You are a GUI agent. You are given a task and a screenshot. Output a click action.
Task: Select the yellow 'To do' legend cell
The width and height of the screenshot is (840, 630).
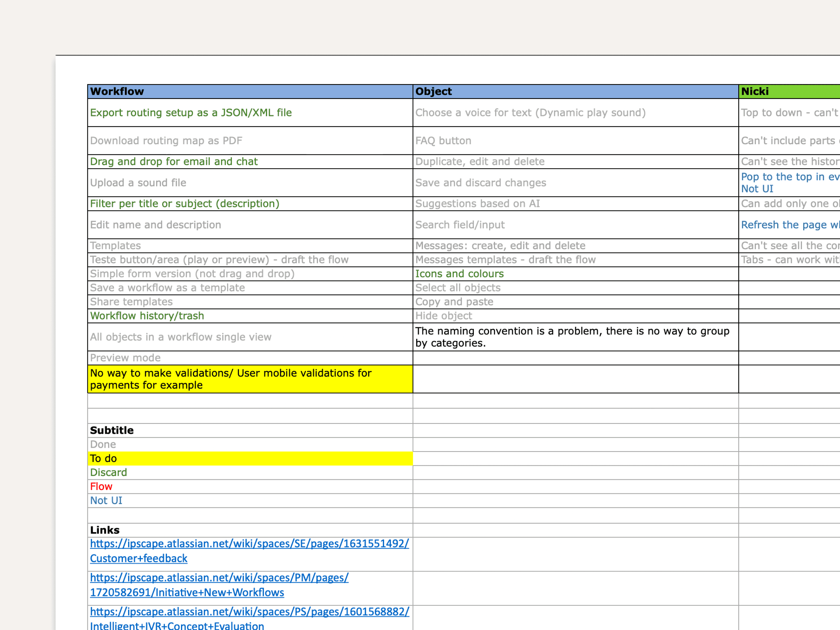pyautogui.click(x=249, y=459)
